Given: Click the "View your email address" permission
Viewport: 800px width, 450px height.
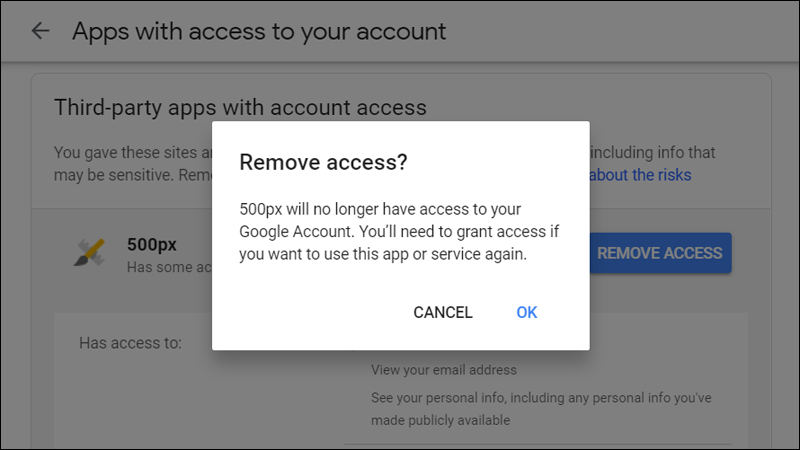Looking at the screenshot, I should pos(444,369).
